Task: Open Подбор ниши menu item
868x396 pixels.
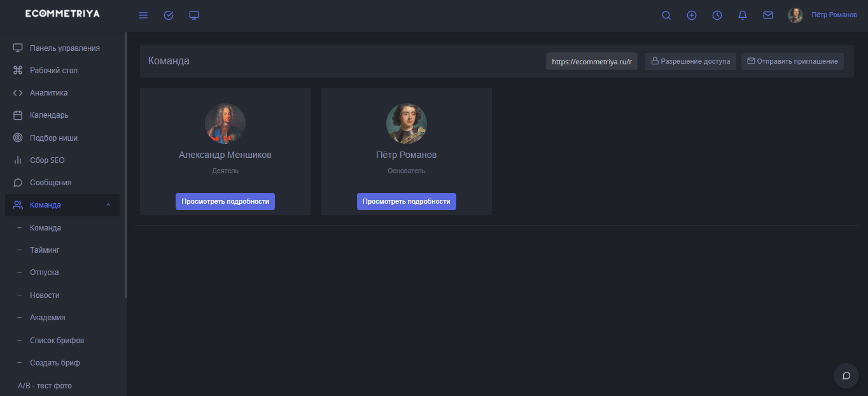Action: [53, 138]
